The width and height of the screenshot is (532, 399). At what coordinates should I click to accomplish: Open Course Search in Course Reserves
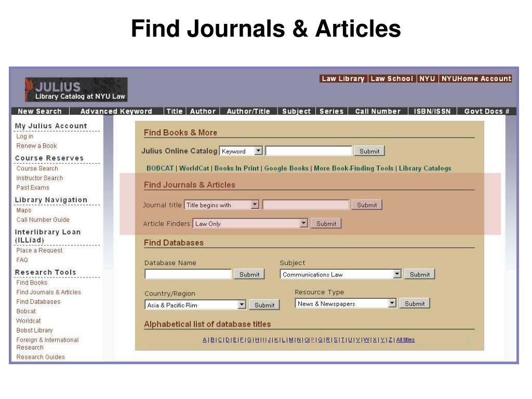click(x=37, y=169)
